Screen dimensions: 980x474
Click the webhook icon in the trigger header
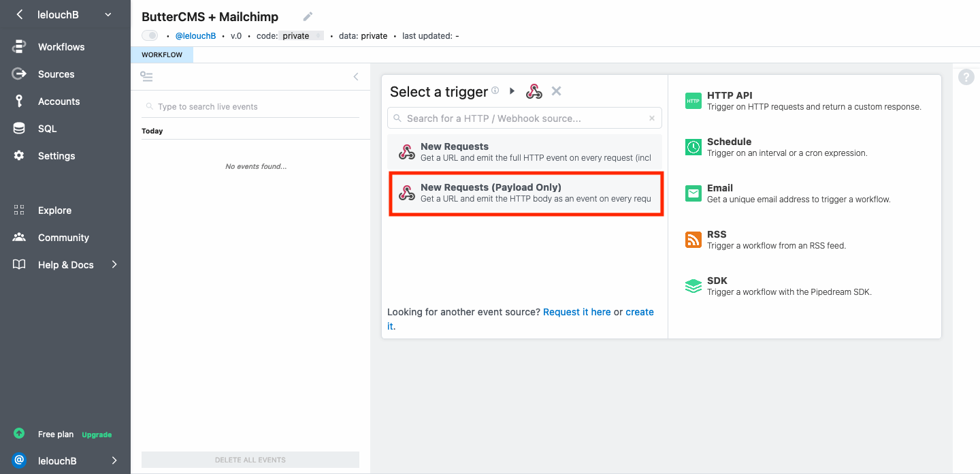click(534, 91)
